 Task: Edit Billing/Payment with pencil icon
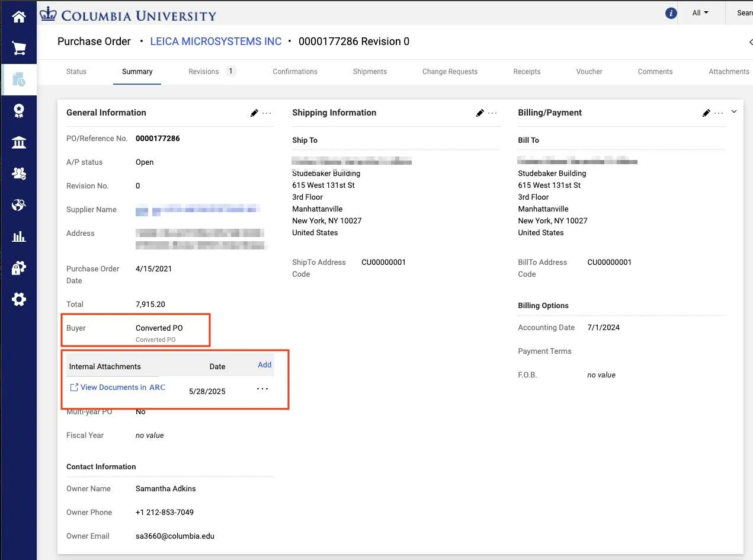pos(706,113)
